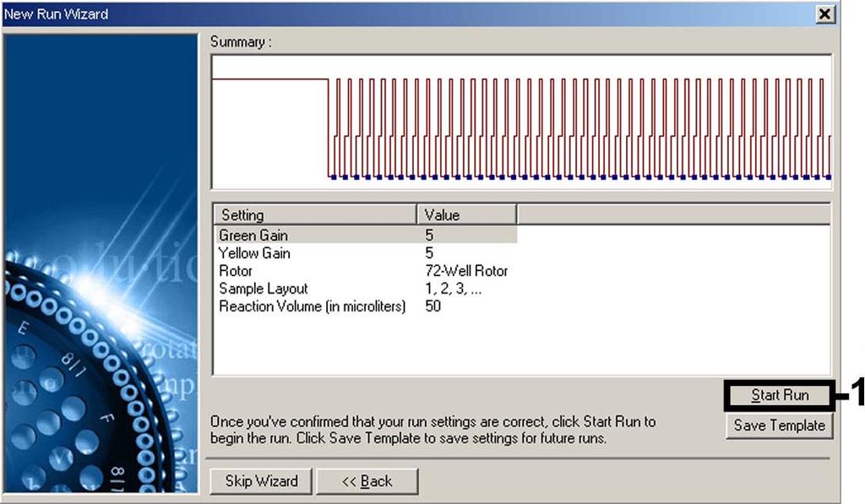Select the Rotor setting row
Viewport: 865px width, 504px height.
click(x=365, y=271)
